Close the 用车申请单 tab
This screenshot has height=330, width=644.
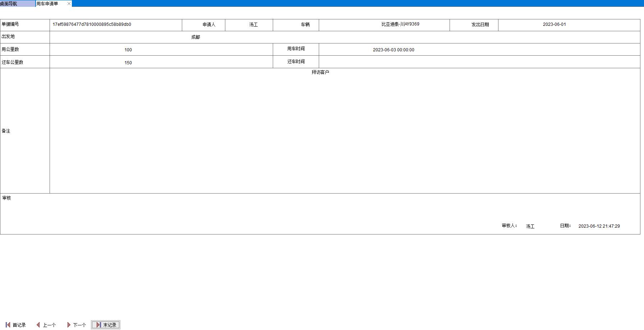coord(69,4)
